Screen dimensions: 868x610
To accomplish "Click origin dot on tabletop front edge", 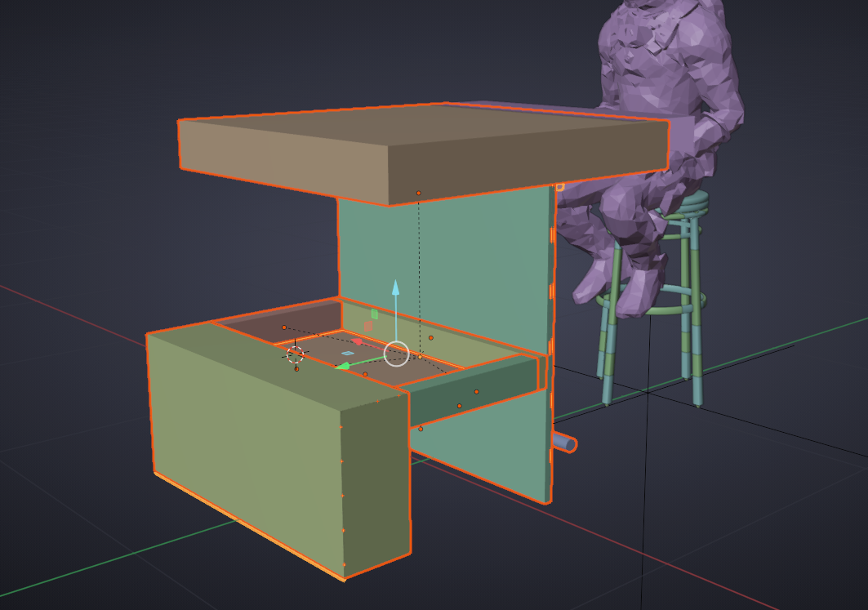I will pos(419,193).
